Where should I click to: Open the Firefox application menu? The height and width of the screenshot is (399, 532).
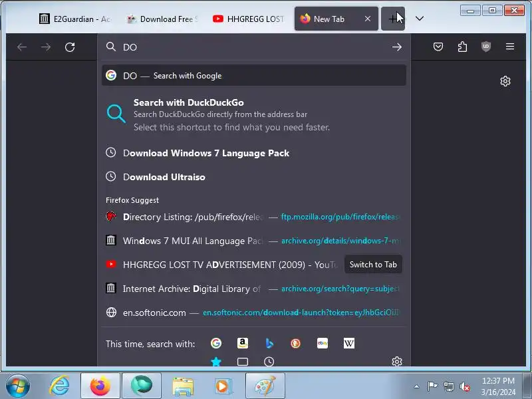click(x=510, y=47)
